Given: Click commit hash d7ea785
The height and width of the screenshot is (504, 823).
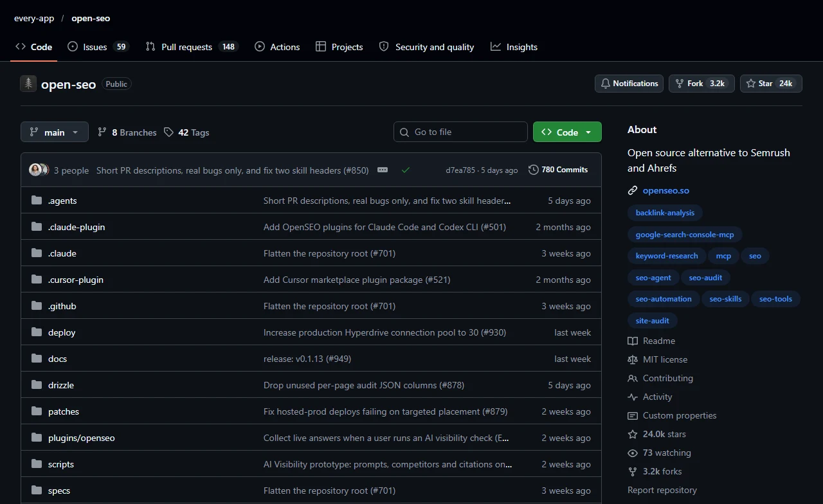Looking at the screenshot, I should 460,170.
